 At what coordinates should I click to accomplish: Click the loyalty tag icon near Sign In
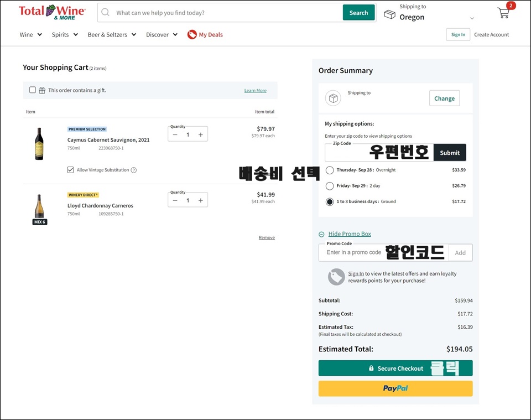point(336,277)
